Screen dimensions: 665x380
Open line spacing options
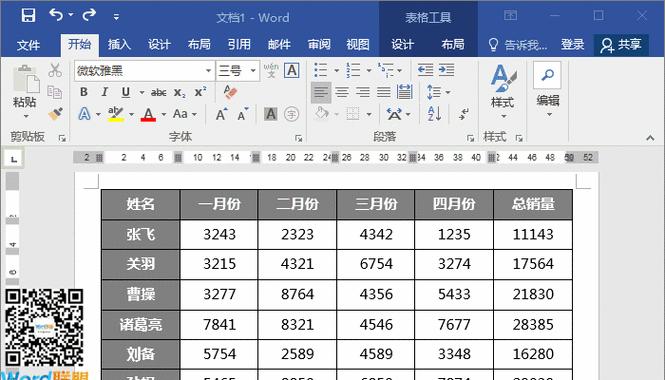438,92
